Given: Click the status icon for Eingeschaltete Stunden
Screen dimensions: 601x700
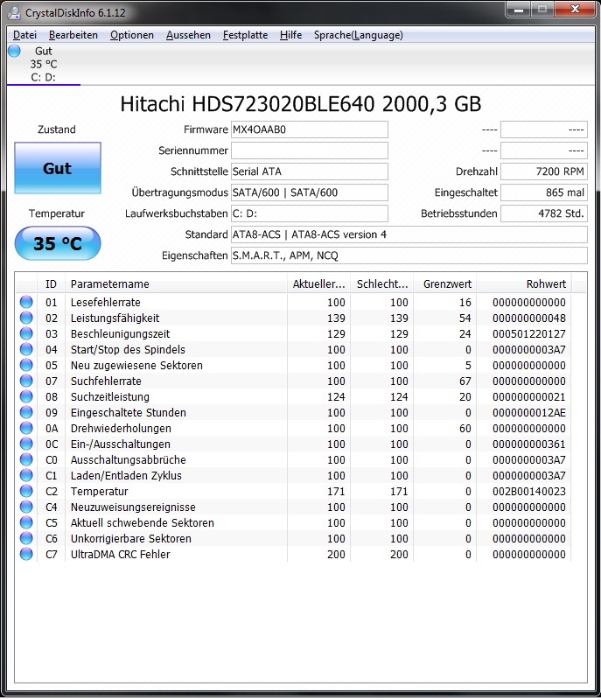Looking at the screenshot, I should 26,412.
